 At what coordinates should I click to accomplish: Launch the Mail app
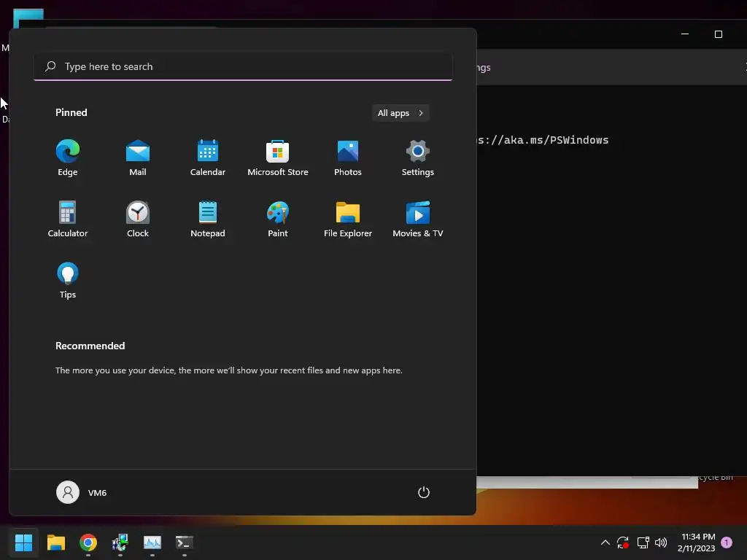tap(138, 158)
